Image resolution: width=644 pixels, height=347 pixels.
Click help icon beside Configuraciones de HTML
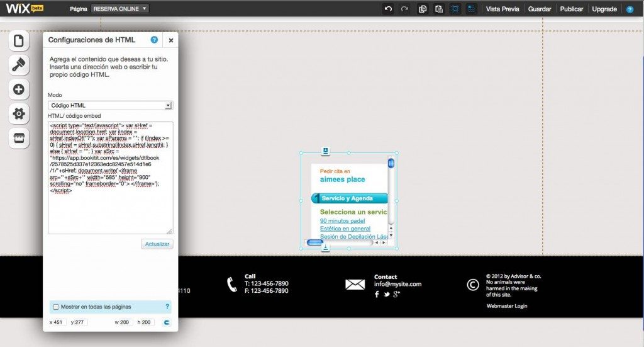[x=154, y=40]
